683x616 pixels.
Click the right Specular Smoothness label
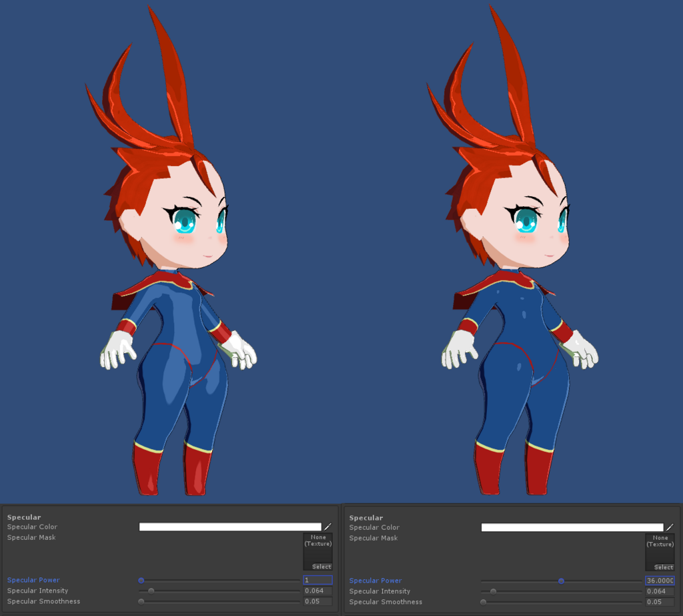386,601
